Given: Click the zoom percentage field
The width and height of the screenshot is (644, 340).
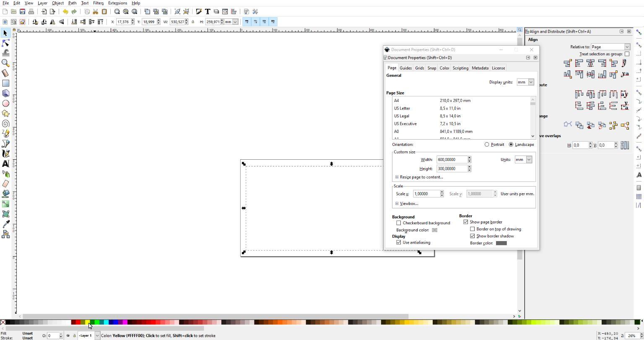Looking at the screenshot, I should [x=632, y=336].
